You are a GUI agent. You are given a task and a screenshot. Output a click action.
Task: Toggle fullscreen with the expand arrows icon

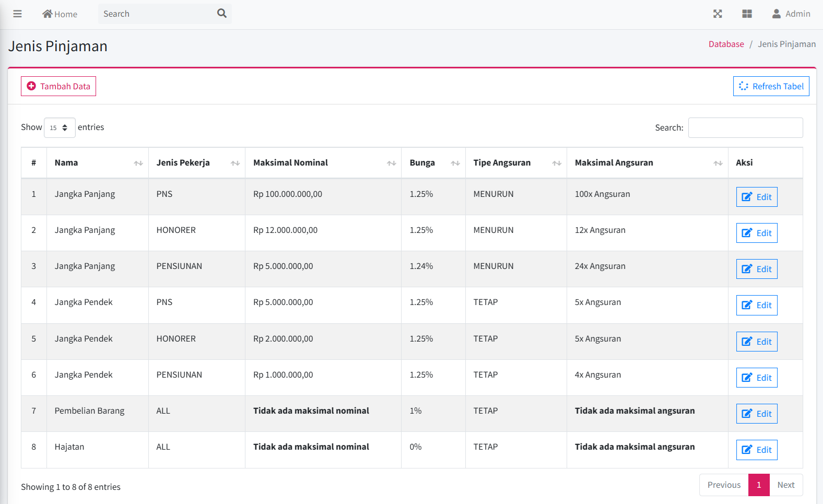click(x=718, y=14)
